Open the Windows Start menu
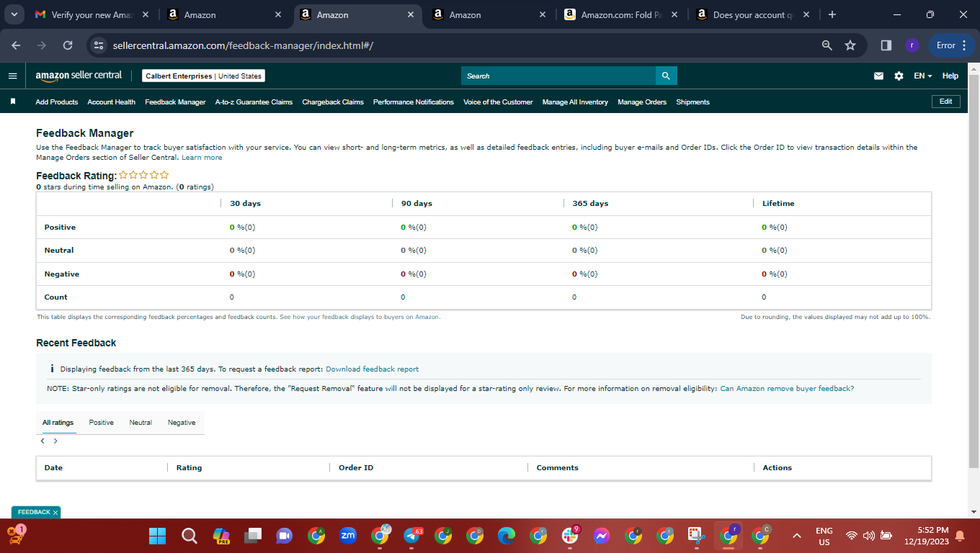The height and width of the screenshot is (553, 980). click(157, 536)
